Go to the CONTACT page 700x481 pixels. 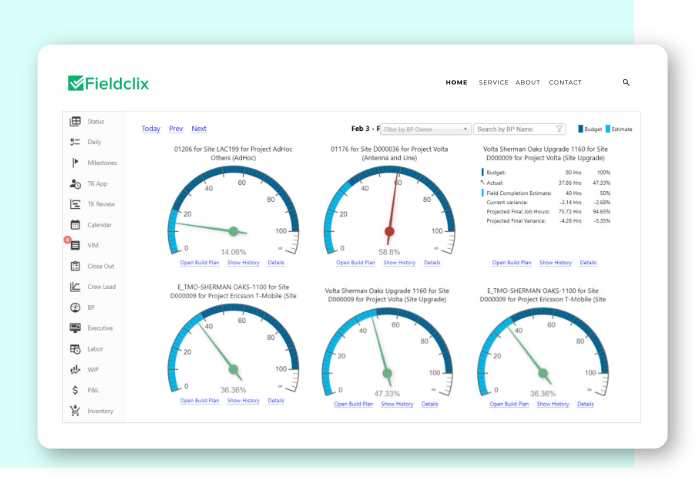[565, 83]
